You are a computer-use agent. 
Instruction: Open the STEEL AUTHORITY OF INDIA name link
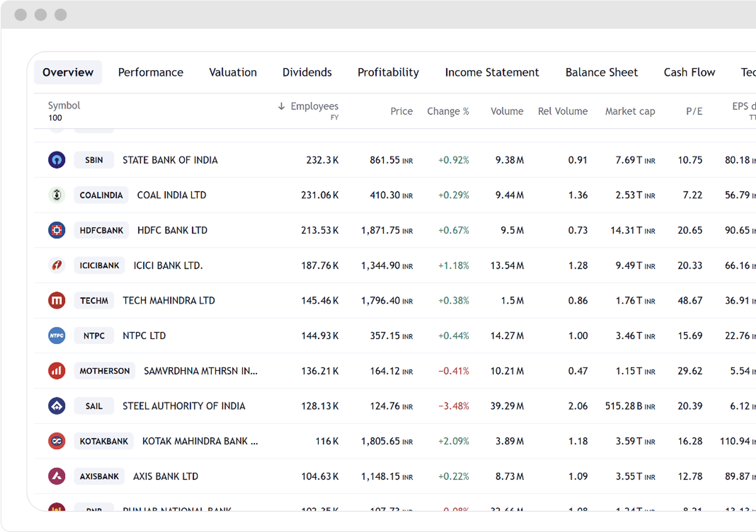coord(184,406)
